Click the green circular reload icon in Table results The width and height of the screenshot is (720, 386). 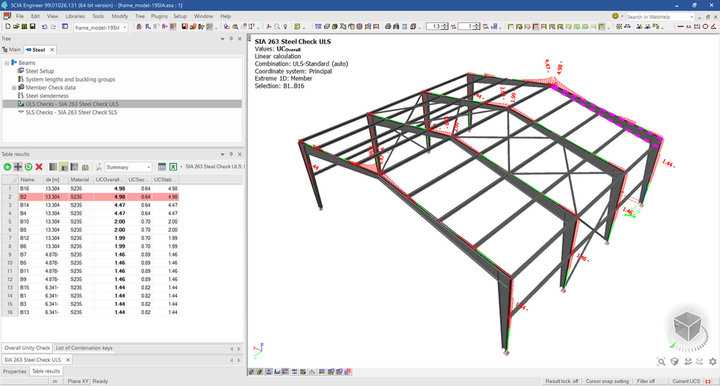28,167
